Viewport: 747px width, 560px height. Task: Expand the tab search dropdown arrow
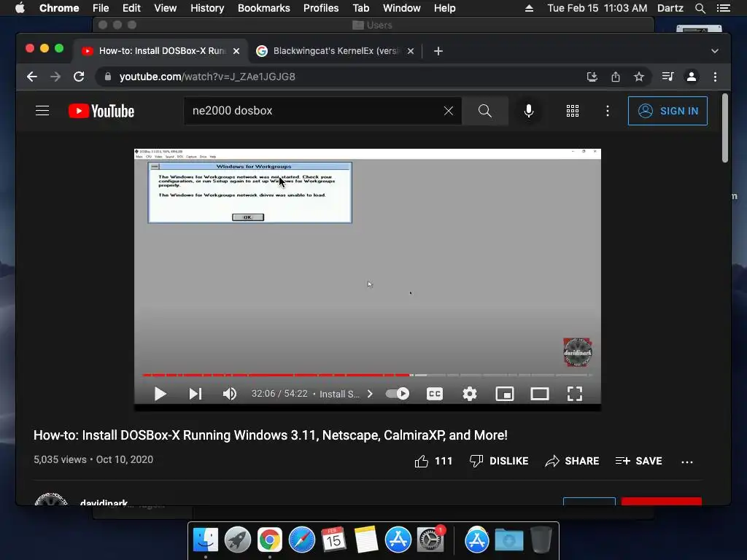click(715, 51)
